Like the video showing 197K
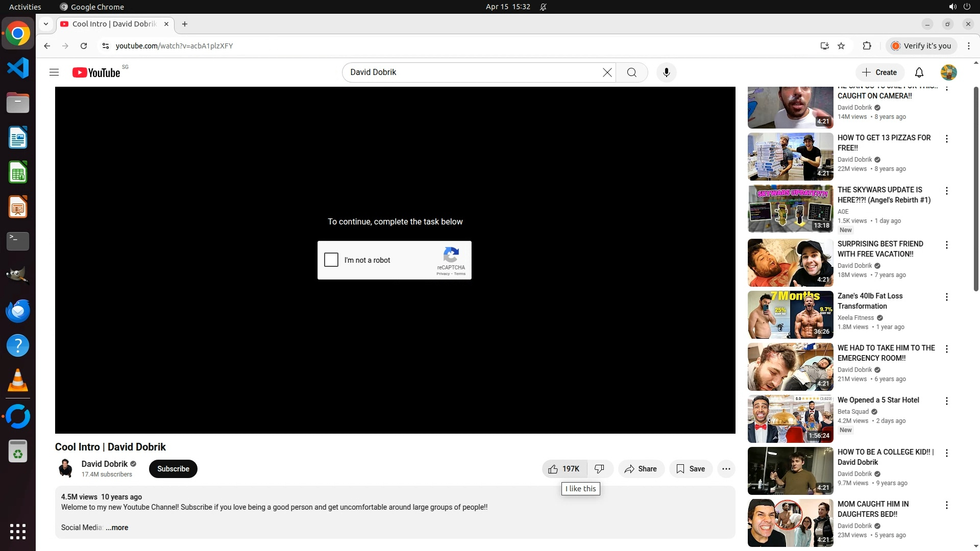 point(564,469)
